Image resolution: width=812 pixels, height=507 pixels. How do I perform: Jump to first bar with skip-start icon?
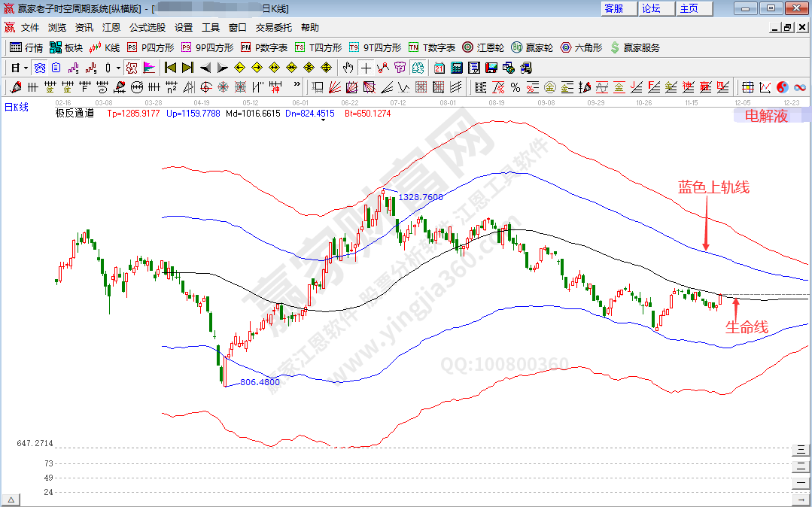pyautogui.click(x=170, y=67)
